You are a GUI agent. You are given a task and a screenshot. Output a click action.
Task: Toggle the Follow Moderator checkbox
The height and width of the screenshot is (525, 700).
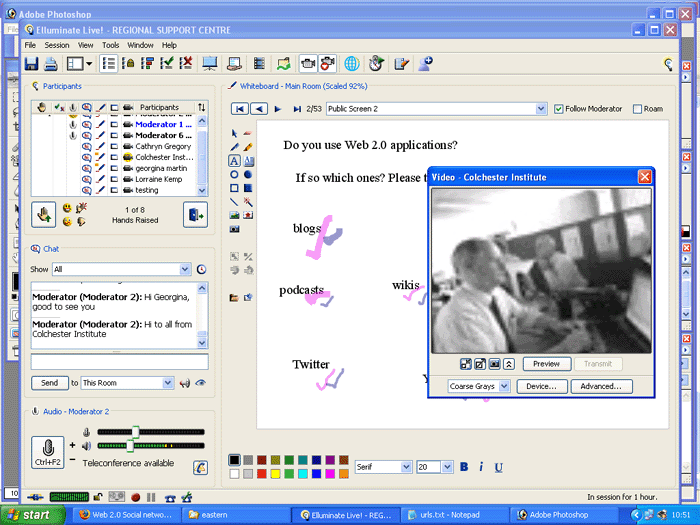pos(558,109)
